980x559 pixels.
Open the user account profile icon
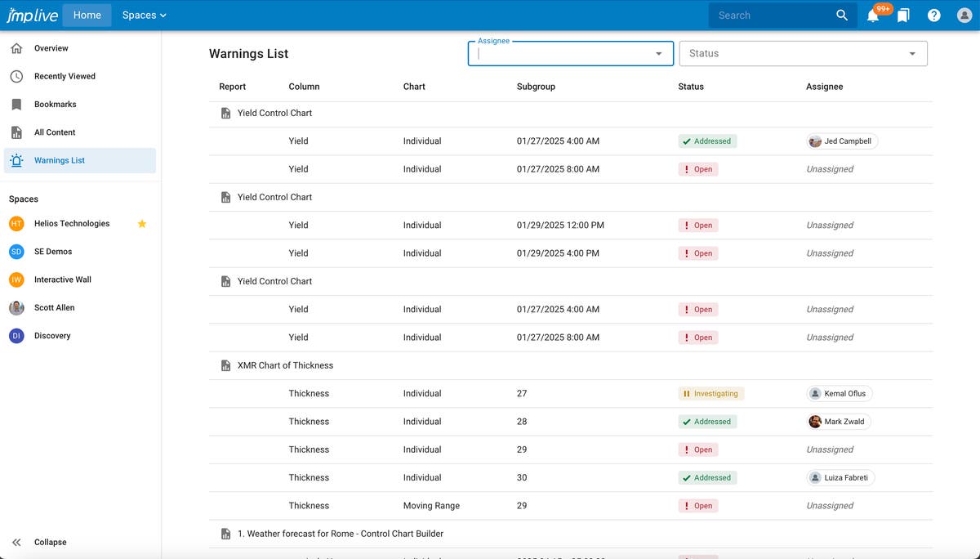964,16
